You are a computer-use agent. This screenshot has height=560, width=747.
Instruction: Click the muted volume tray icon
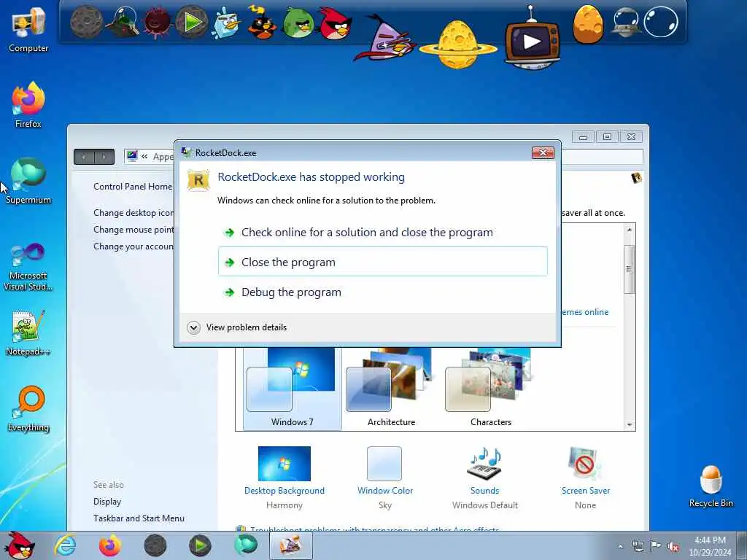(x=673, y=547)
